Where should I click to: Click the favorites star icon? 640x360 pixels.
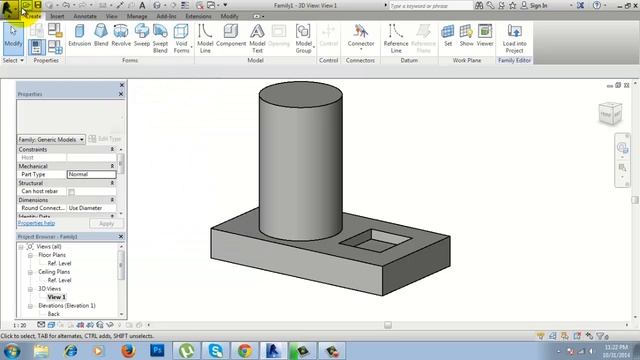pyautogui.click(x=513, y=5)
